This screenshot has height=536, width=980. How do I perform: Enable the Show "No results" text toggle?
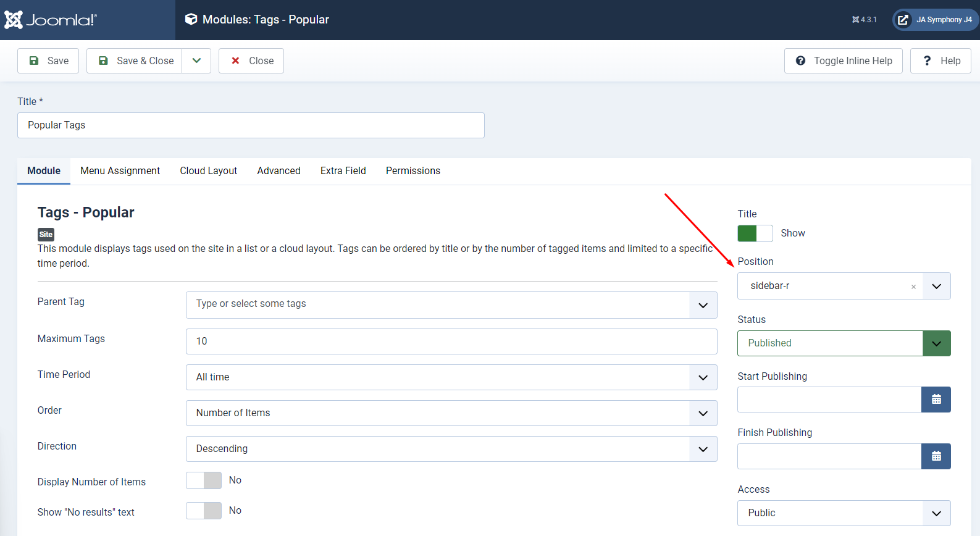pos(204,511)
